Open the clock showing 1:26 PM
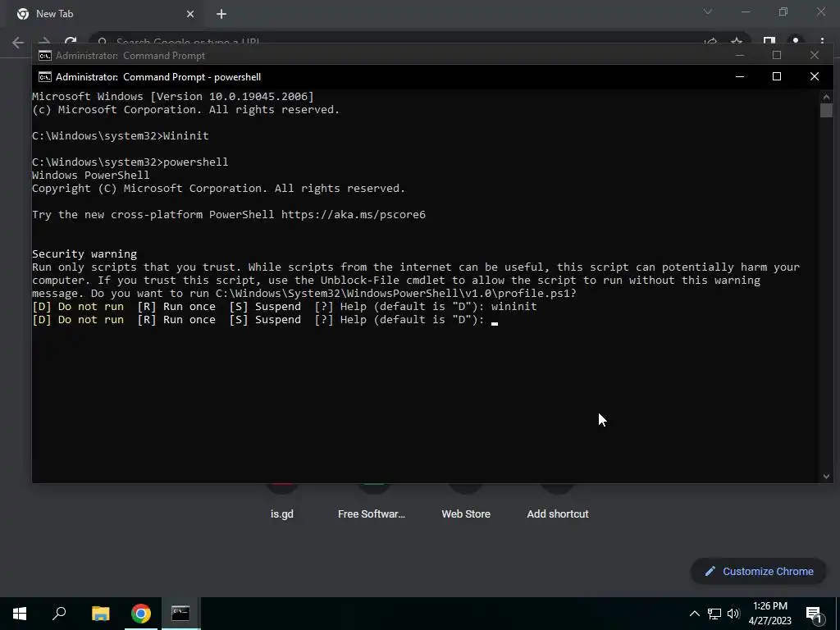 [769, 606]
